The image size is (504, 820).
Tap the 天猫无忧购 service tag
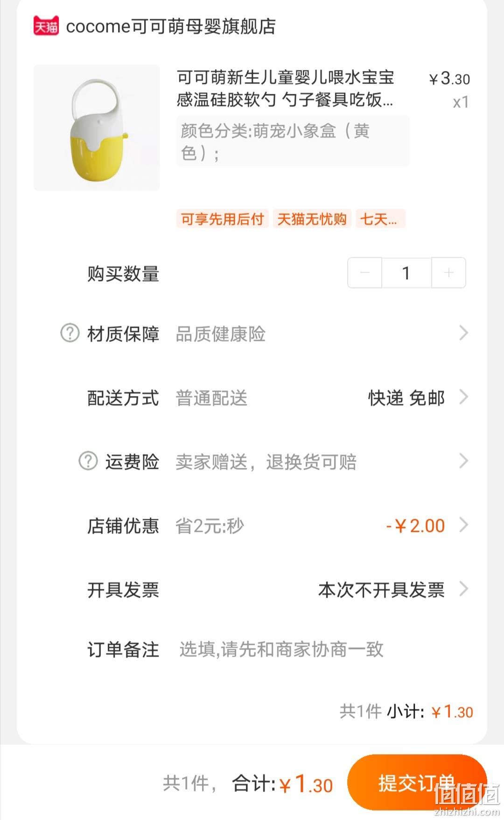coord(312,219)
